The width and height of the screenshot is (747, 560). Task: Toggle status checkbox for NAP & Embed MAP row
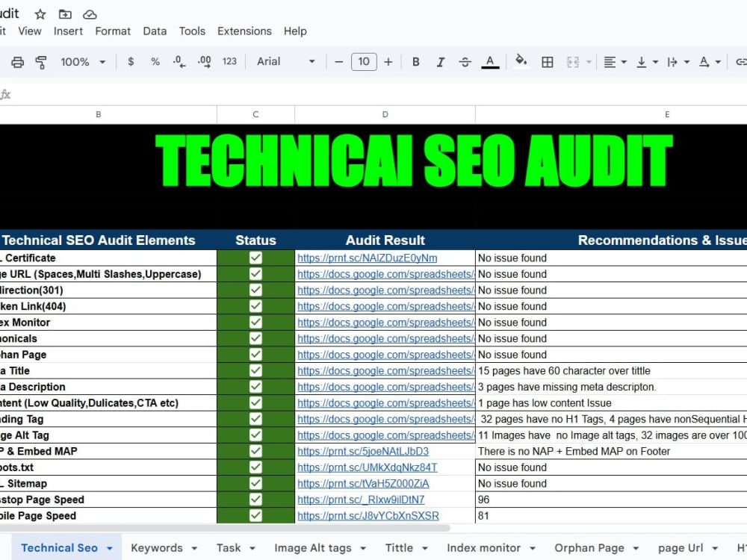(255, 451)
